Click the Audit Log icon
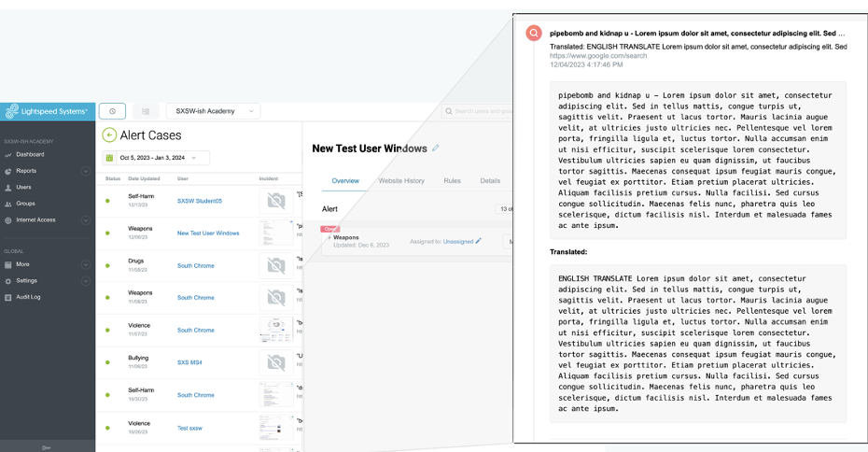868x452 pixels. coord(7,298)
